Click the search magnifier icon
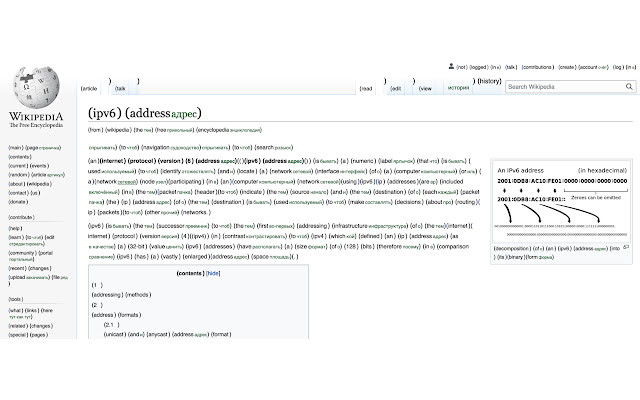 (x=629, y=87)
